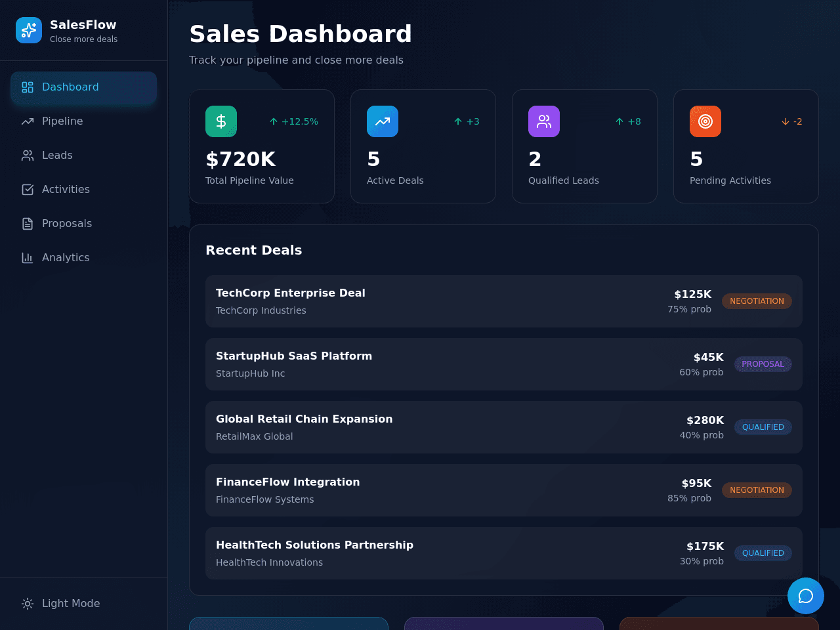This screenshot has width=840, height=630.
Task: Open the Dashboard menu item
Action: click(83, 87)
